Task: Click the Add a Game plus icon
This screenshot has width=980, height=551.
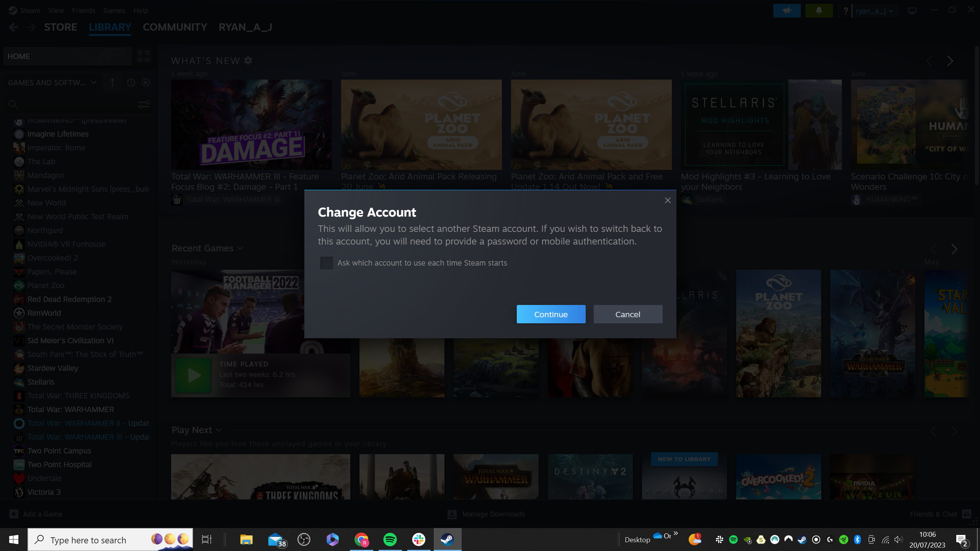Action: click(14, 514)
